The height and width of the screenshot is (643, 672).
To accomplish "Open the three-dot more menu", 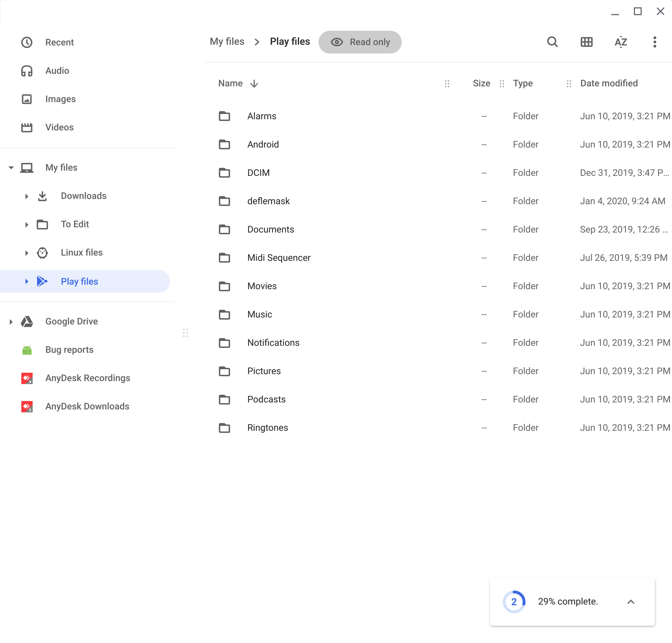I will coord(655,42).
